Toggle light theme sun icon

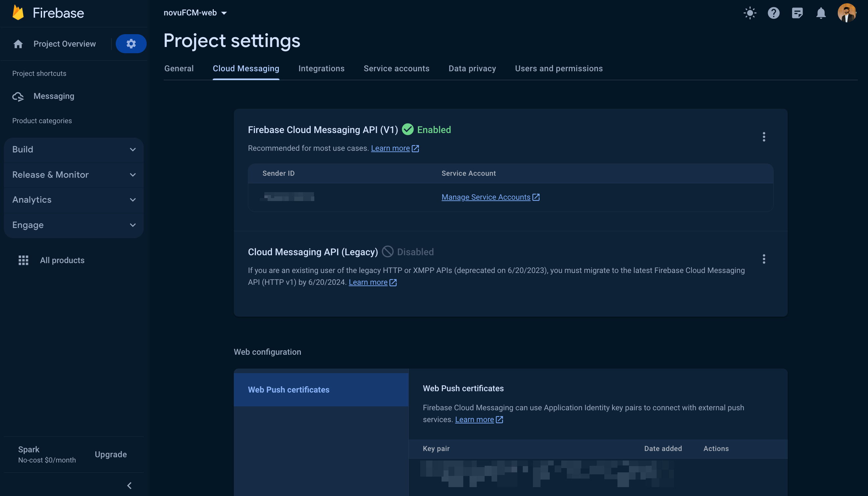point(750,13)
